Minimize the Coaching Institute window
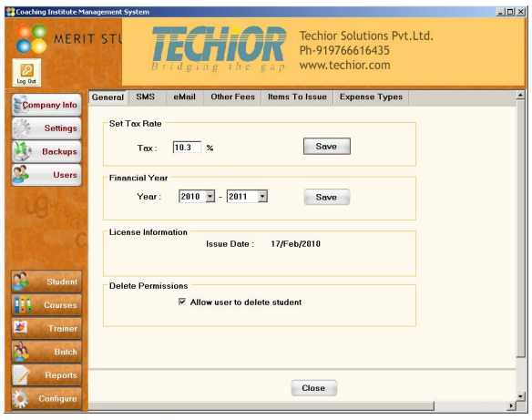Screen dimensions: 532x420 click(500, 12)
